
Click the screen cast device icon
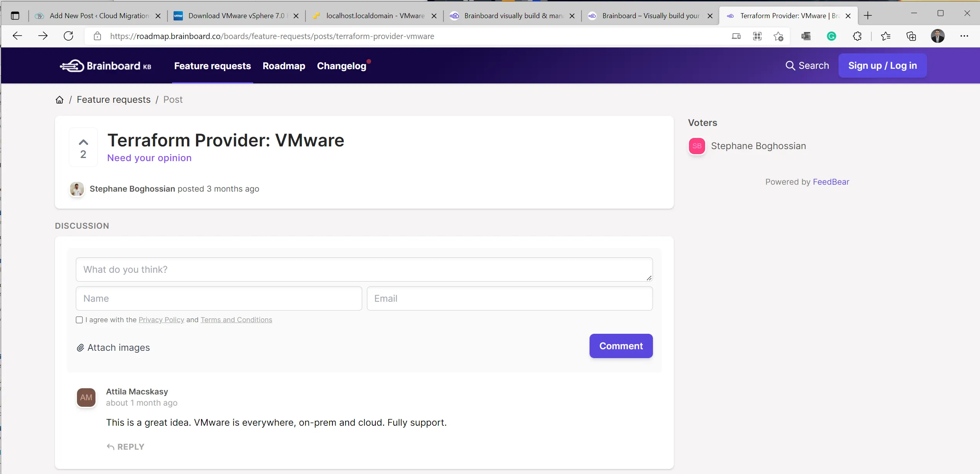point(736,36)
